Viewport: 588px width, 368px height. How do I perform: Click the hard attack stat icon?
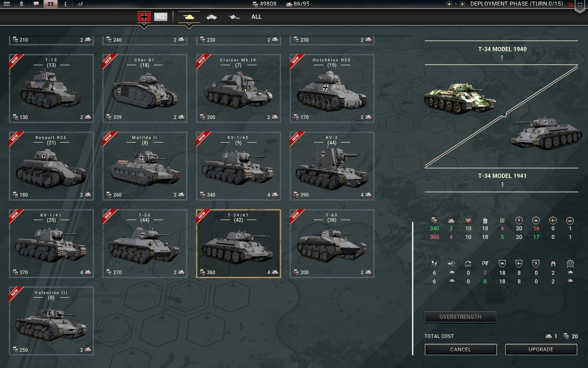(x=536, y=220)
